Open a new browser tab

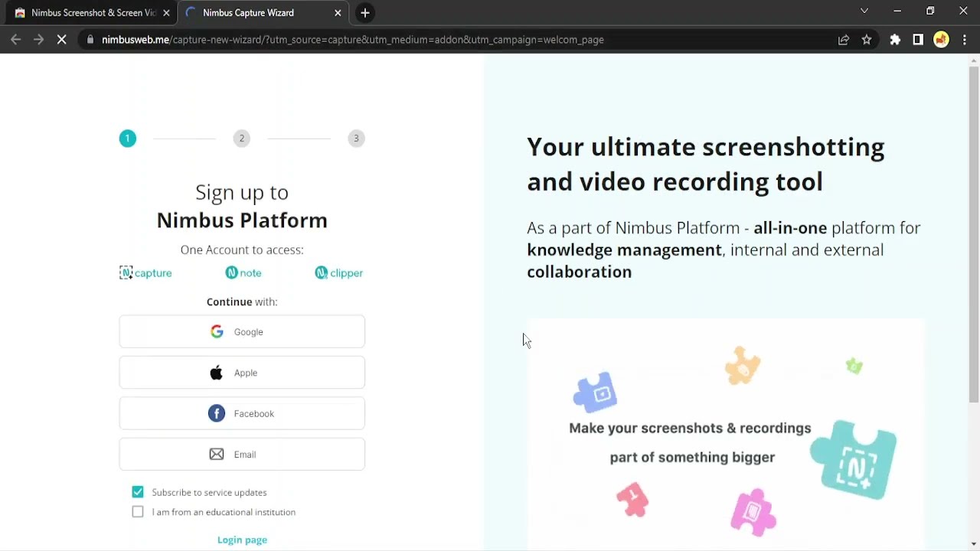coord(365,13)
